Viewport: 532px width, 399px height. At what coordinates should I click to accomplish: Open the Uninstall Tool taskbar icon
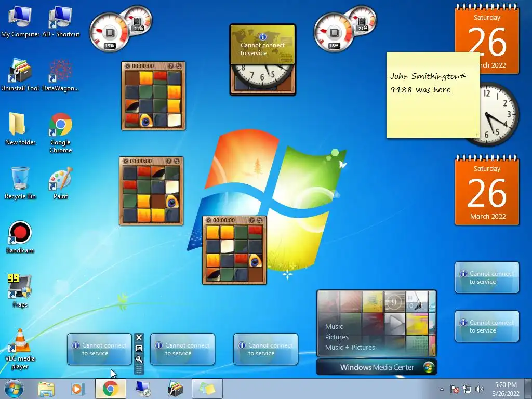pos(176,389)
